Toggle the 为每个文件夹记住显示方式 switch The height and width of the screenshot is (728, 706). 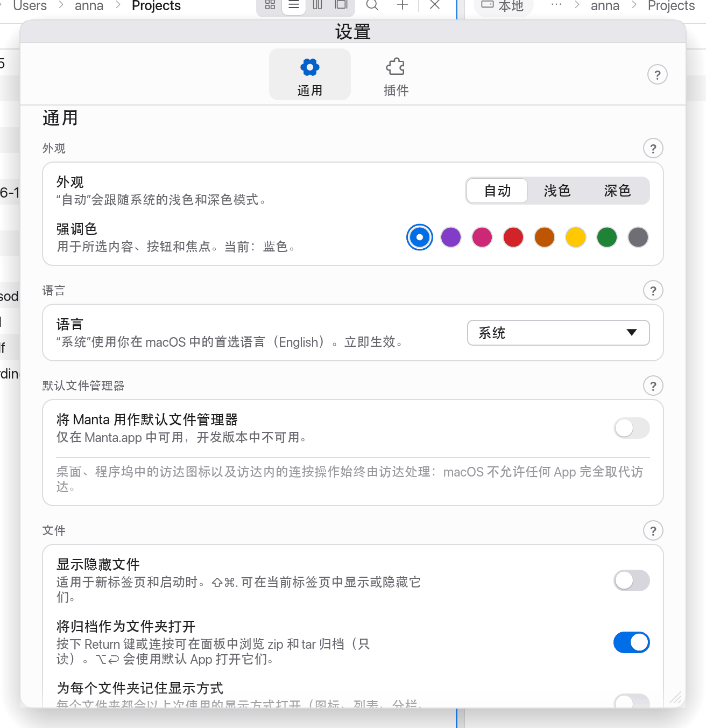(632, 701)
